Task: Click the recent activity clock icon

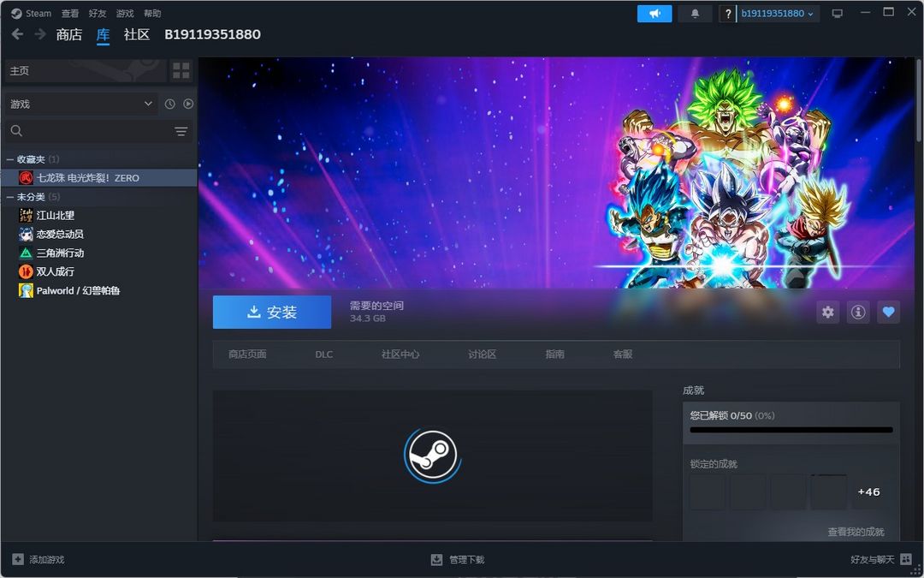Action: tap(169, 104)
